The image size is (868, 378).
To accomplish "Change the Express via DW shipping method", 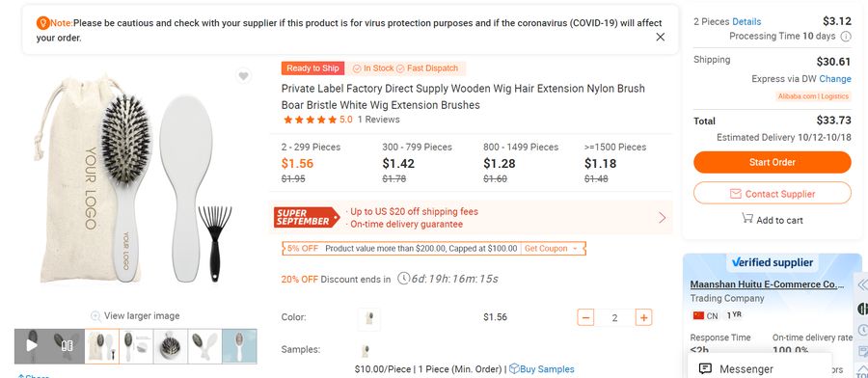I will pyautogui.click(x=835, y=78).
